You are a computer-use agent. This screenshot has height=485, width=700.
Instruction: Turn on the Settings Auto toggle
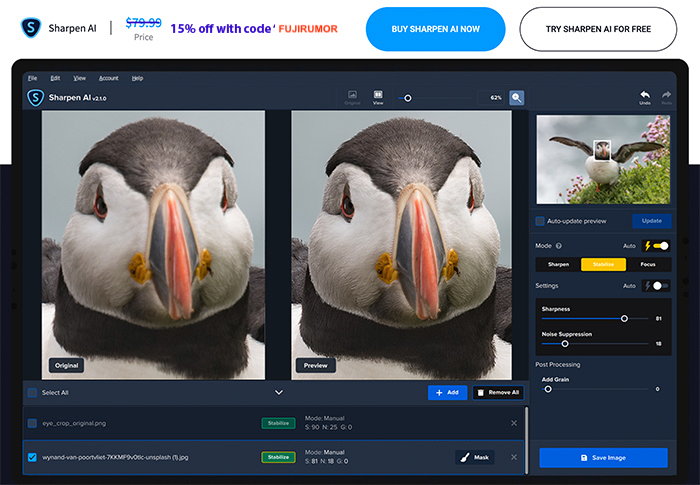656,286
